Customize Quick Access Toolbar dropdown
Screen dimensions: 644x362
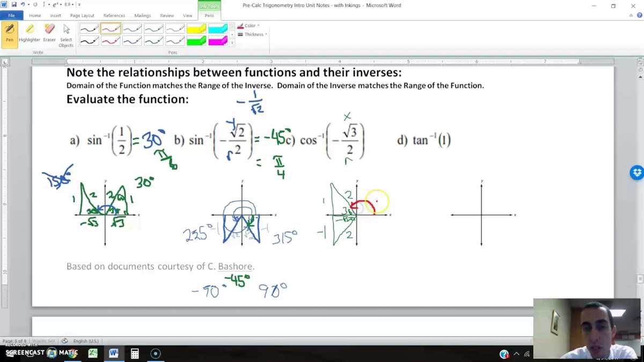click(79, 4)
